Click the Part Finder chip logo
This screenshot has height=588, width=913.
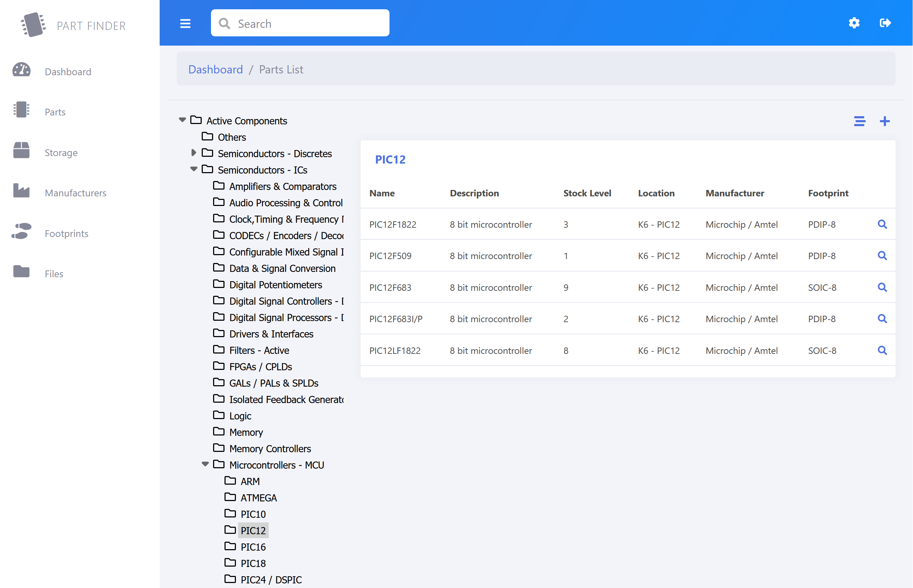coord(33,25)
